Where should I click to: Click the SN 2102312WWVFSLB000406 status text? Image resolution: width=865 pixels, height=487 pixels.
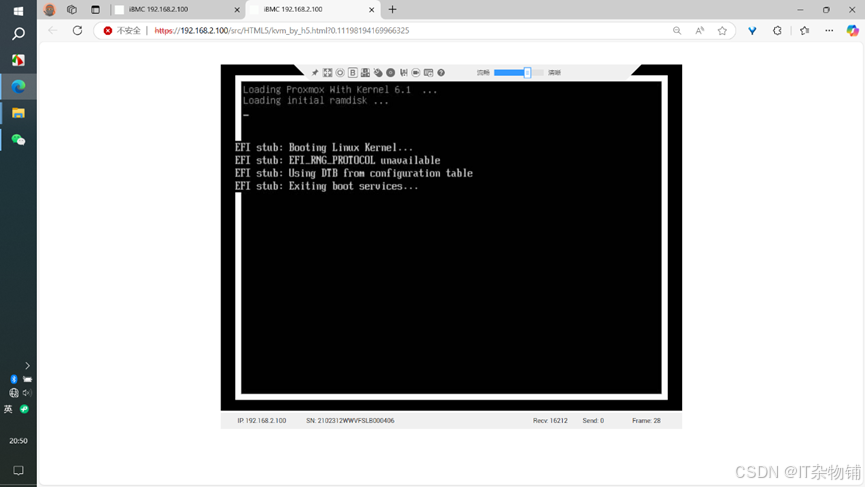point(350,421)
